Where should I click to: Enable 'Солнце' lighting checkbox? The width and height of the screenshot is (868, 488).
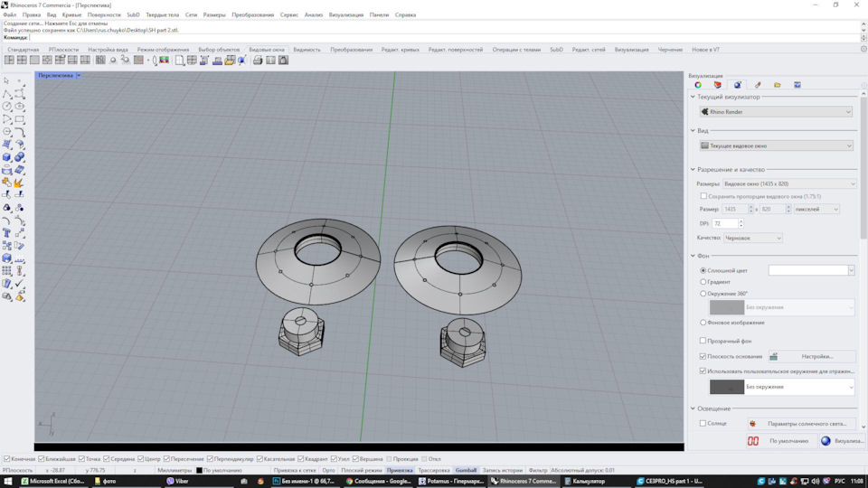pyautogui.click(x=703, y=423)
